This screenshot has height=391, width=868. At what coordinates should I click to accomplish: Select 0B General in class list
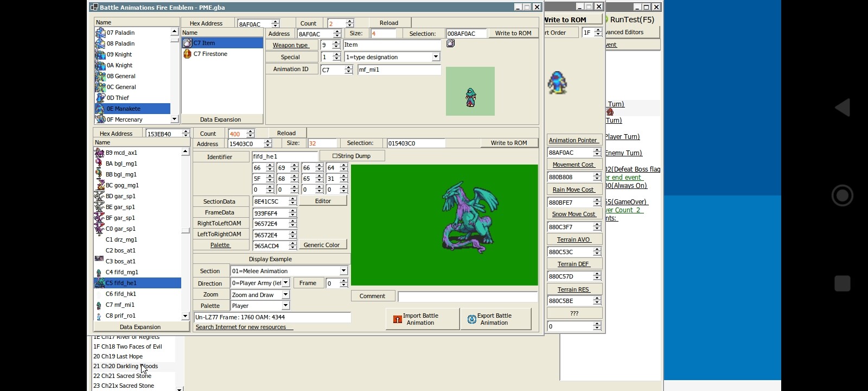[121, 76]
